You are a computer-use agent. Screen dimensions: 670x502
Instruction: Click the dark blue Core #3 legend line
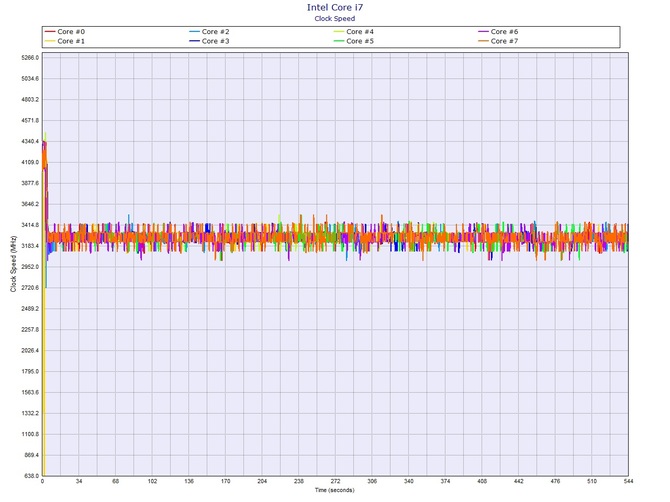[x=194, y=41]
